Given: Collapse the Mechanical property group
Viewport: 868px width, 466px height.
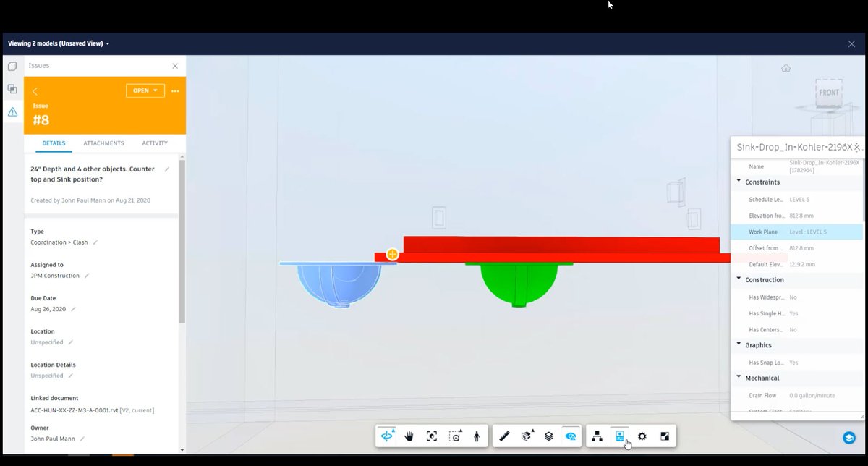Looking at the screenshot, I should coord(739,378).
